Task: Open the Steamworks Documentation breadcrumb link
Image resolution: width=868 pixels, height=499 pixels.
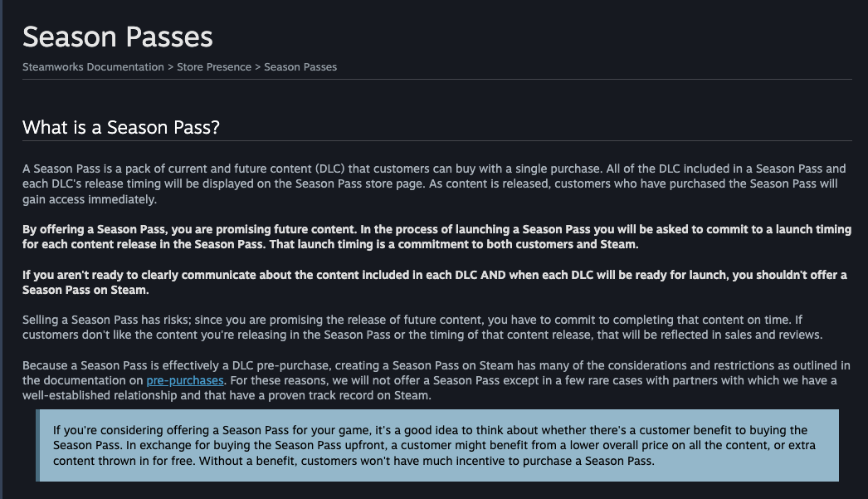Action: (93, 67)
